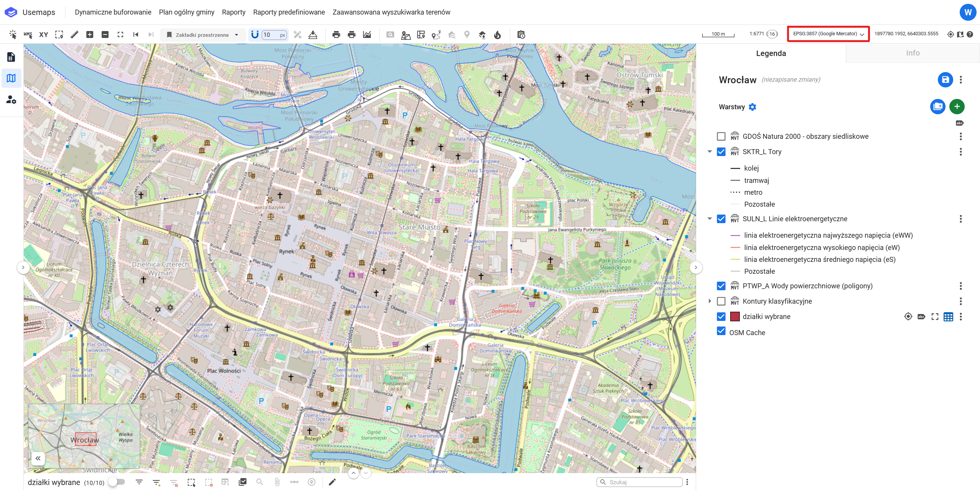Select the ruler measurement tool
Viewport: 980px width, 490px height.
coord(74,35)
